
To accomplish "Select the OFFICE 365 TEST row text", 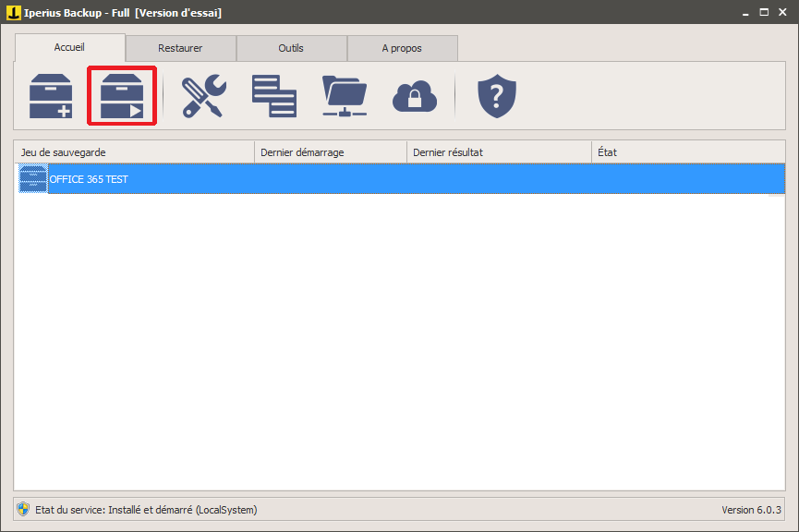I will tap(89, 179).
